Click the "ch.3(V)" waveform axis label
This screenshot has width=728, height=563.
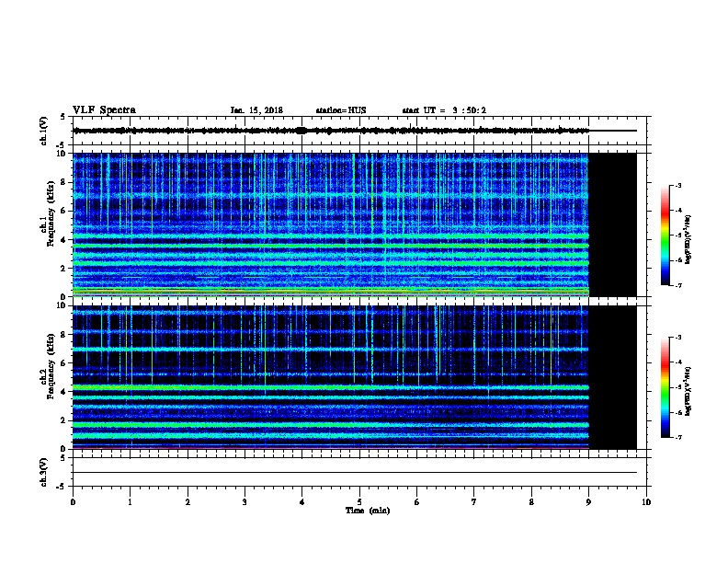coord(44,472)
